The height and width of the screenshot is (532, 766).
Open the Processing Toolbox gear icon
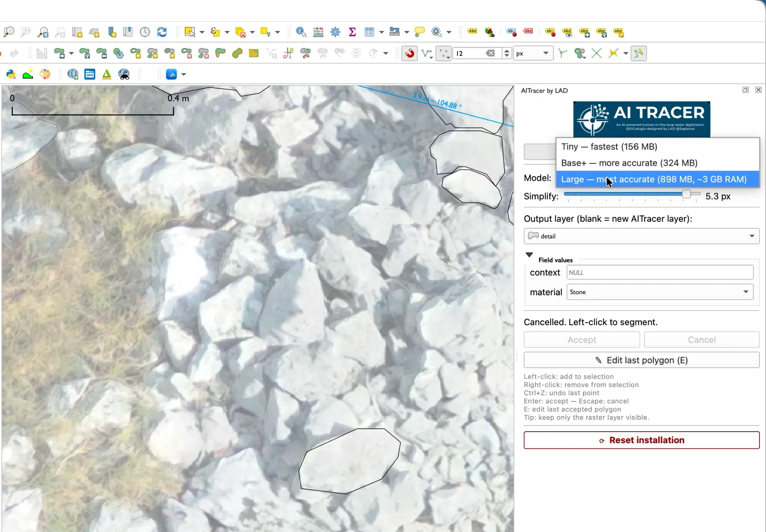pyautogui.click(x=335, y=32)
